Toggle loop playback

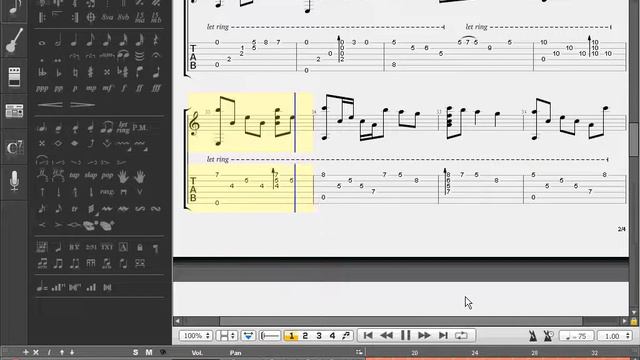pos(462,336)
